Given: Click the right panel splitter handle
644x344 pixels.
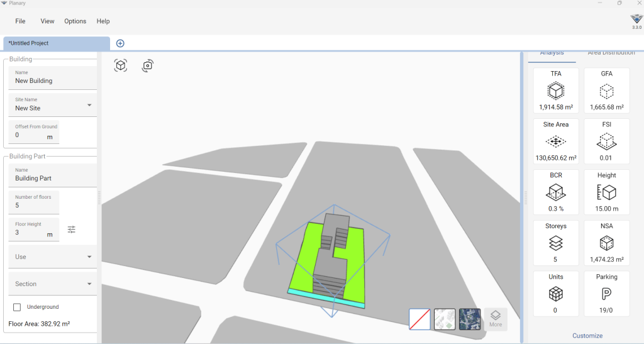Looking at the screenshot, I should pyautogui.click(x=525, y=197).
